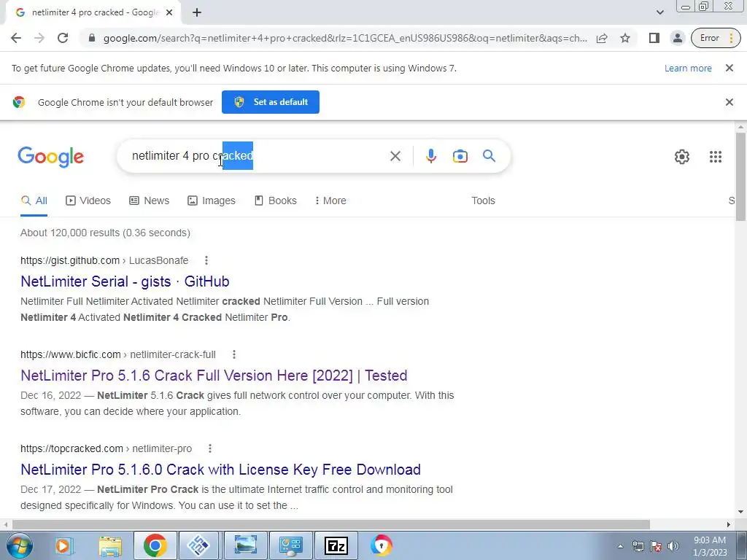
Task: Launch Windows Media Player from taskbar
Action: point(63,545)
